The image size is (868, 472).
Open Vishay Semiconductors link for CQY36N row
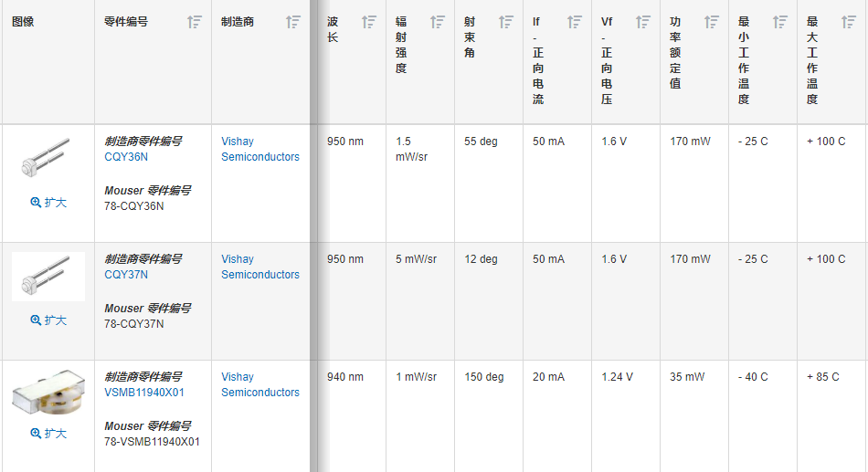260,149
